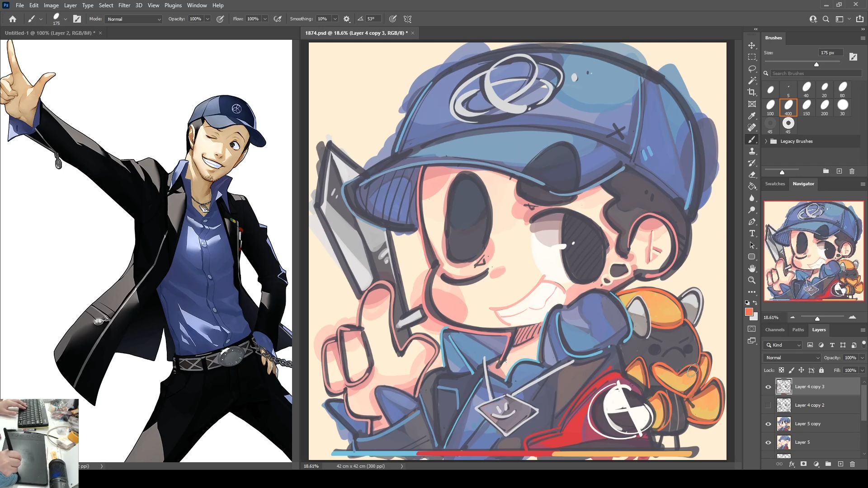Select the Spot Healing Brush tool
868x488 pixels.
[x=752, y=127]
